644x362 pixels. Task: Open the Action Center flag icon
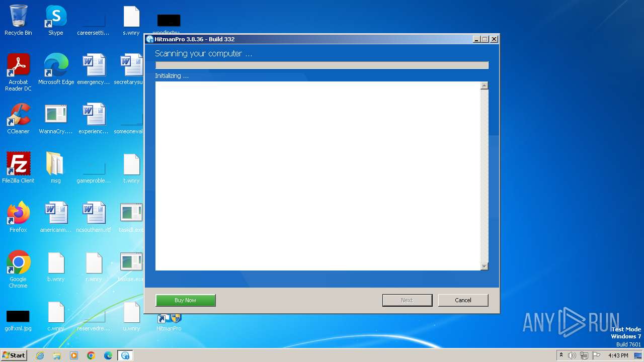(596, 355)
